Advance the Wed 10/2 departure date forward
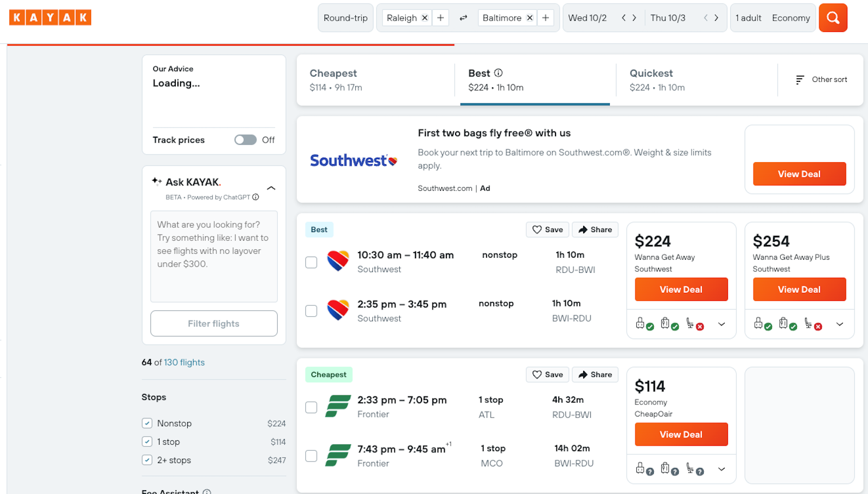Screen dimensions: 868x494 point(634,18)
